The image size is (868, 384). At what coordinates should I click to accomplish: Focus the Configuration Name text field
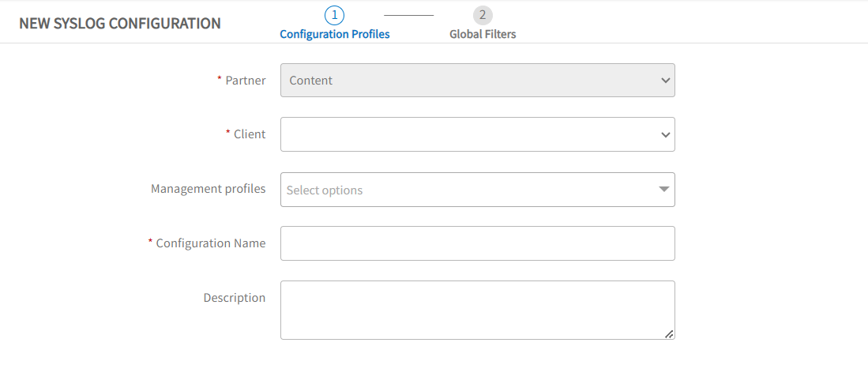[478, 243]
